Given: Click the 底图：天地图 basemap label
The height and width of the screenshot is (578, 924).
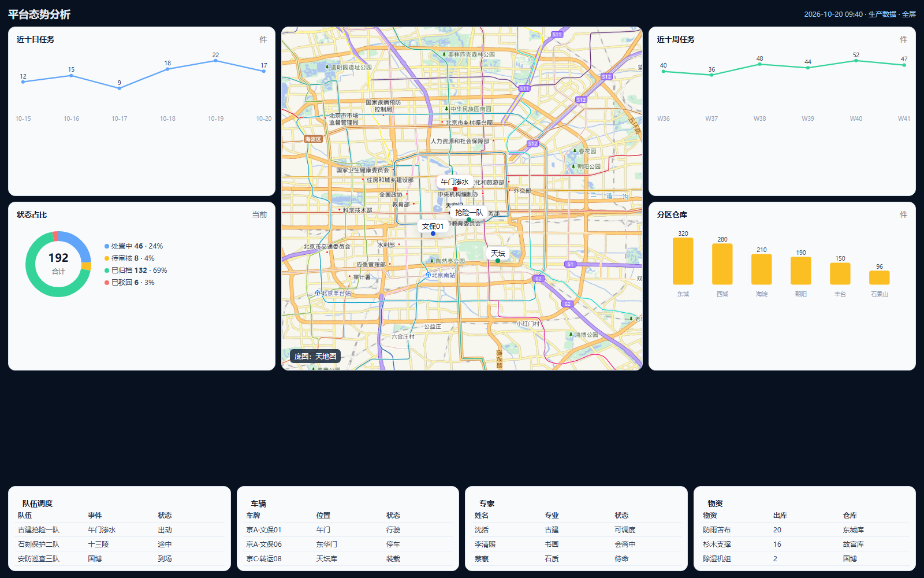Looking at the screenshot, I should 315,357.
